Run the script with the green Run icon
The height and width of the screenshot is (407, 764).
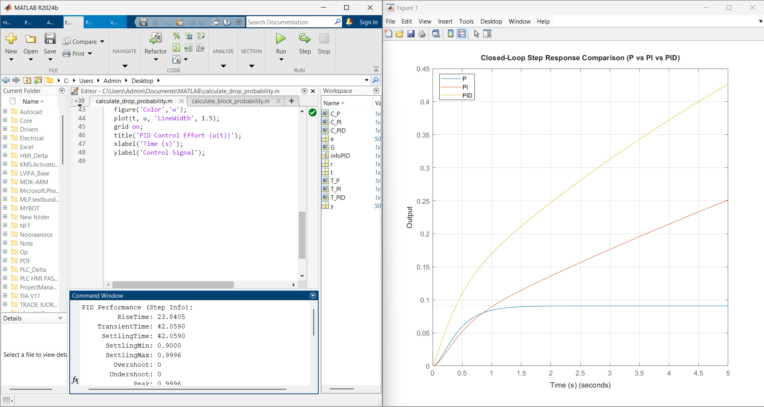[281, 39]
